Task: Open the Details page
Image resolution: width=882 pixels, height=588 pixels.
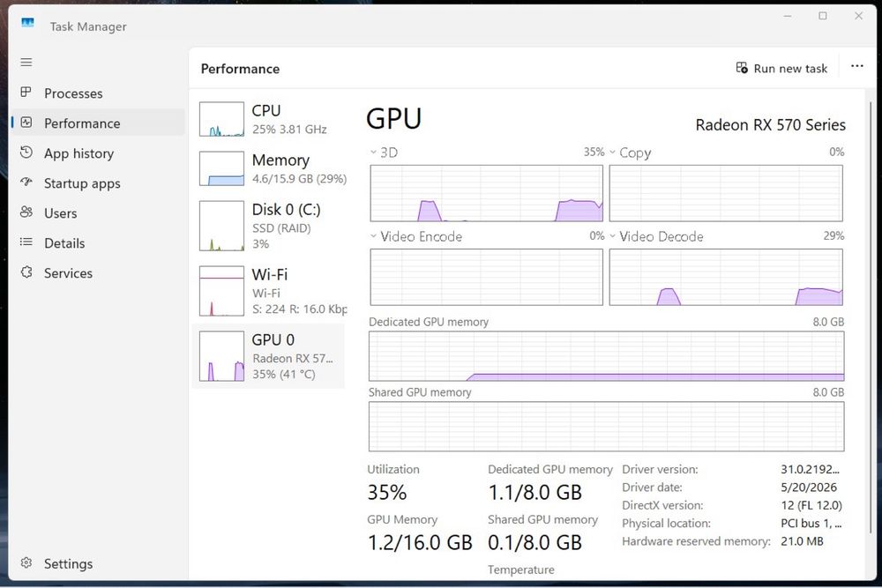Action: 98,242
